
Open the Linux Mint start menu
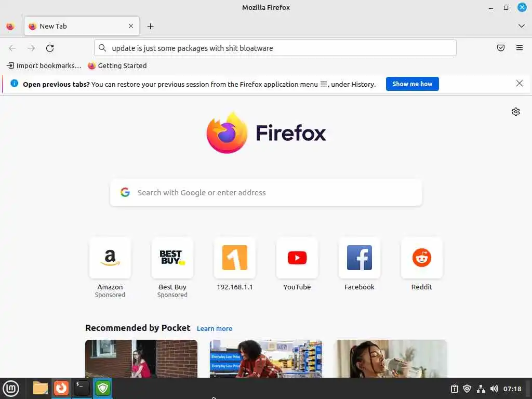click(11, 389)
